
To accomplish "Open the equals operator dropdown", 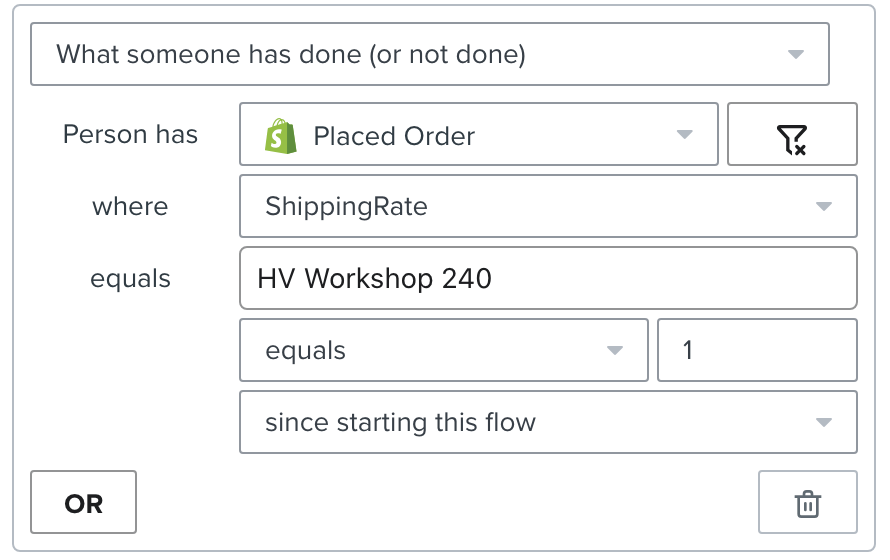I will (x=444, y=350).
